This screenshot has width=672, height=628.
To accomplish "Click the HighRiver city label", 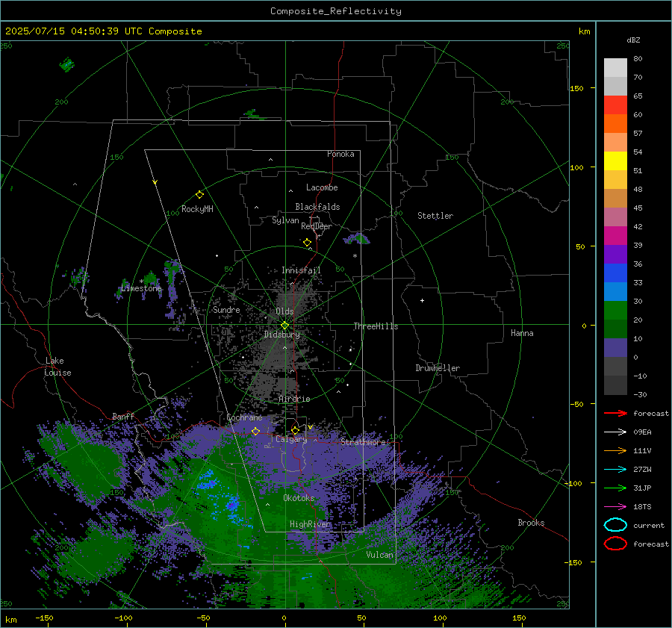I will click(310, 524).
